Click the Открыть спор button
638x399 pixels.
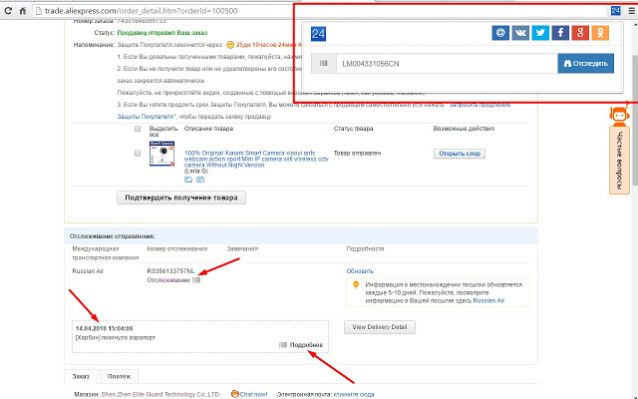[x=459, y=154]
